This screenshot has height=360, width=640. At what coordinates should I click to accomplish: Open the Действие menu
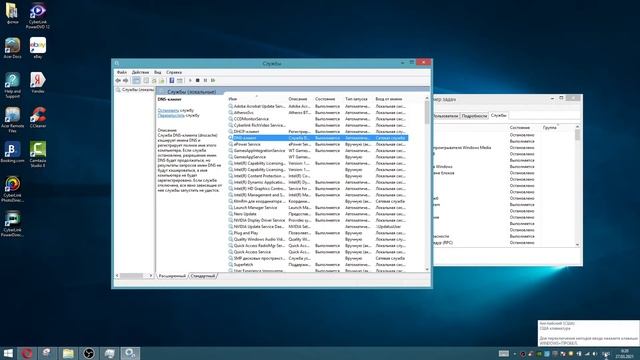click(140, 72)
